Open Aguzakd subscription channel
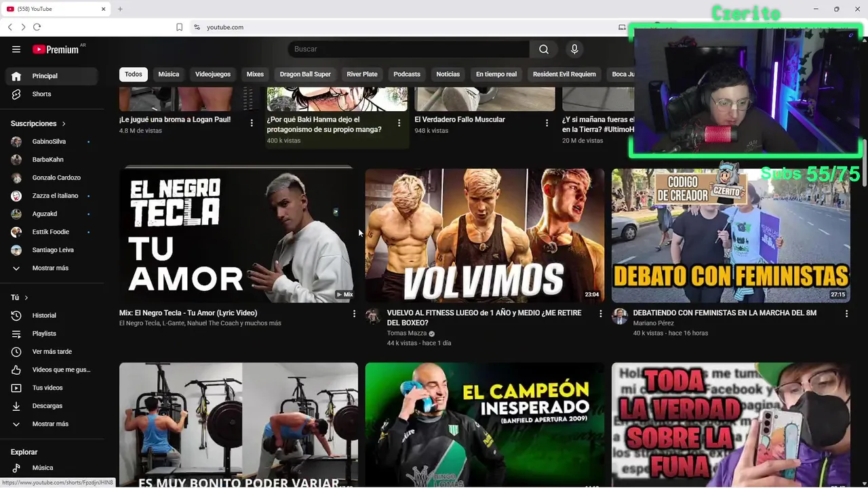 click(51, 214)
